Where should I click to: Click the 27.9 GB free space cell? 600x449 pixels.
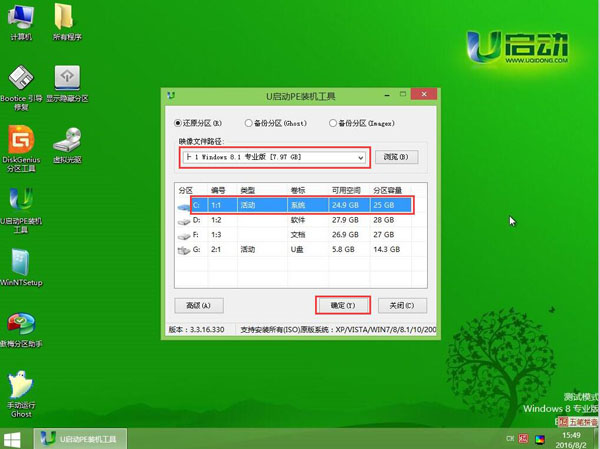click(345, 220)
